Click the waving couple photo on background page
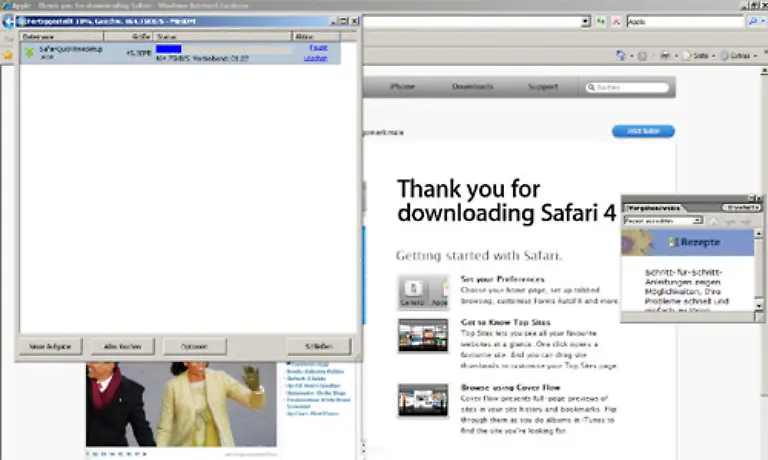Screen dimensions: 768x460 181,404
